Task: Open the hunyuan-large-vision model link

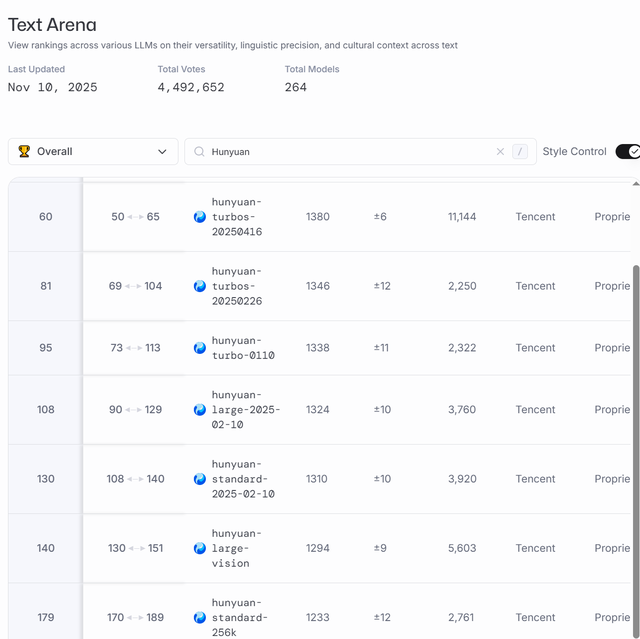Action: [236, 548]
